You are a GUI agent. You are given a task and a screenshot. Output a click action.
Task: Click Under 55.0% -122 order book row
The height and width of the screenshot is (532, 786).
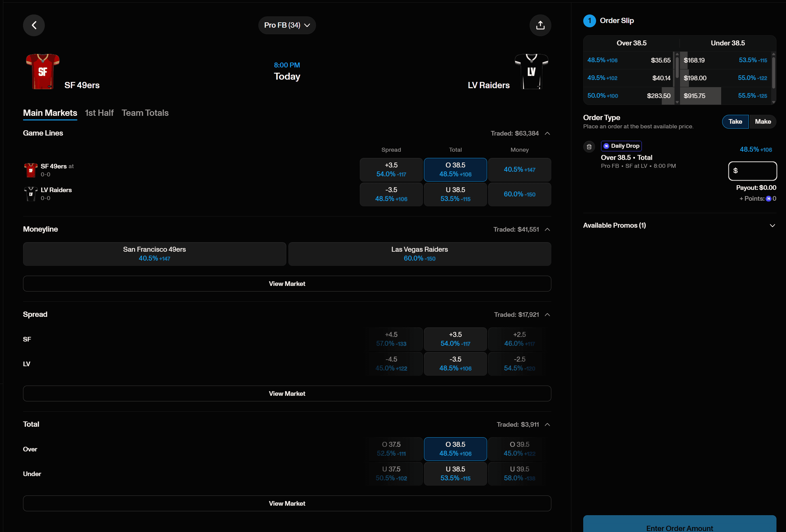[x=725, y=78]
